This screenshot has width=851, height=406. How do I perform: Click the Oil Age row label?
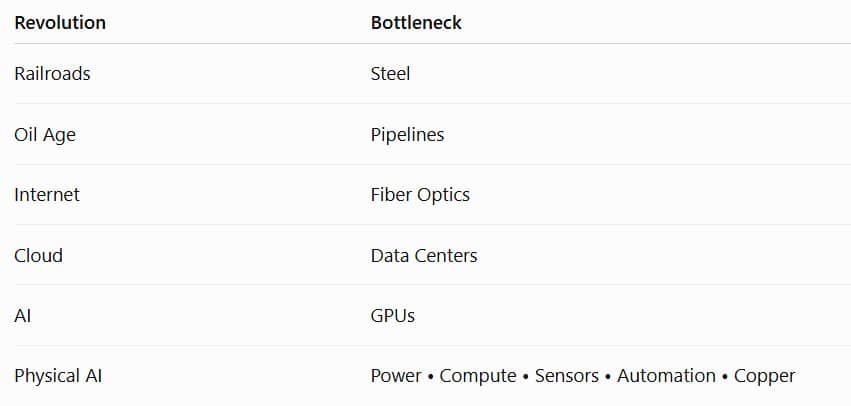click(45, 135)
